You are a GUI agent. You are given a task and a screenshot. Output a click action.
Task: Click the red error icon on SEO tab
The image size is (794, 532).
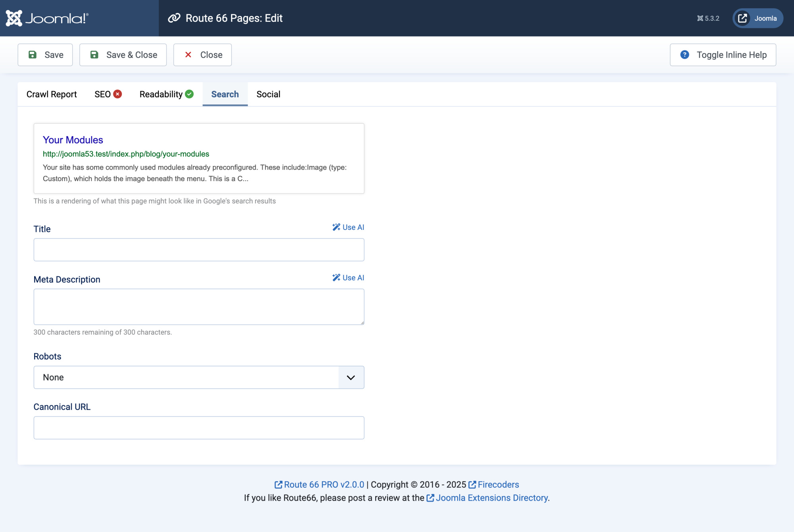[118, 94]
